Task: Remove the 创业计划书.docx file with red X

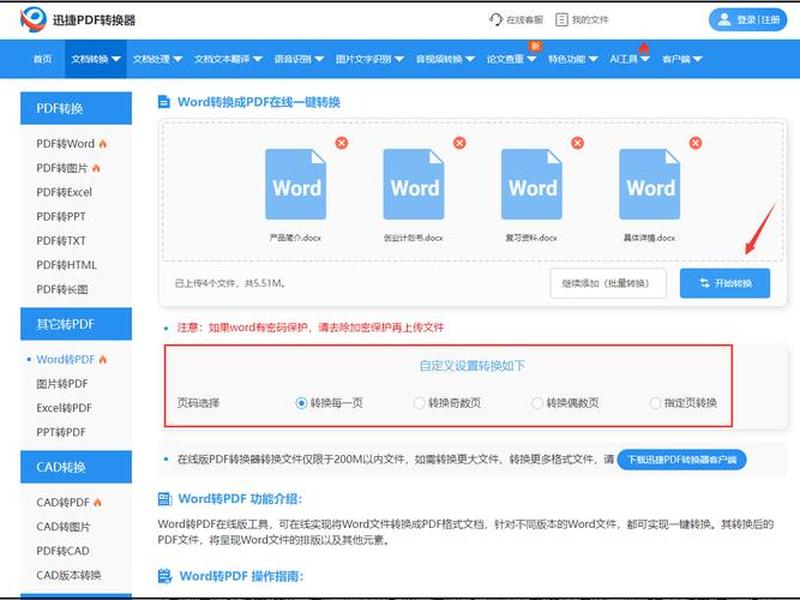Action: [459, 143]
